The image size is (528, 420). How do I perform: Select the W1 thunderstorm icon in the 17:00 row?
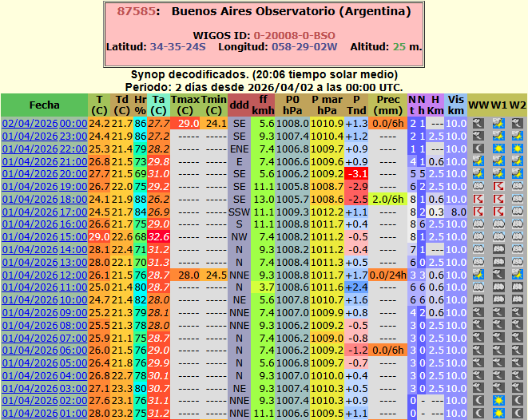[x=498, y=212]
